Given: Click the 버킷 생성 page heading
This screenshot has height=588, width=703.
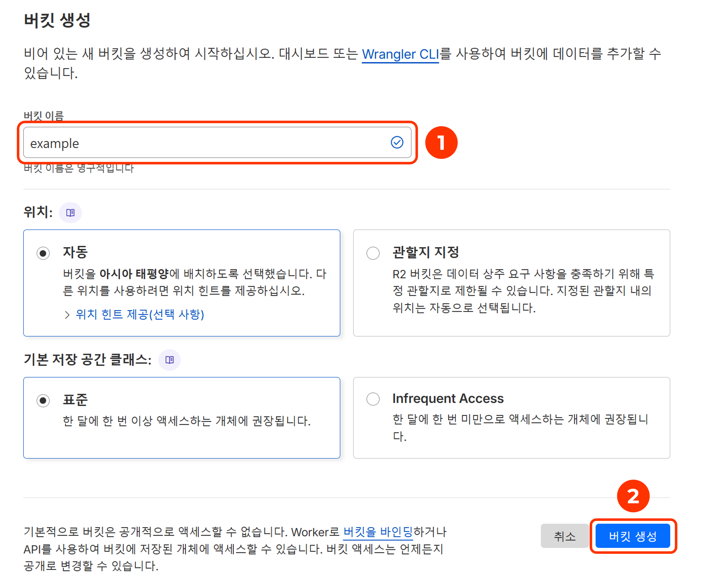Looking at the screenshot, I should 57,20.
